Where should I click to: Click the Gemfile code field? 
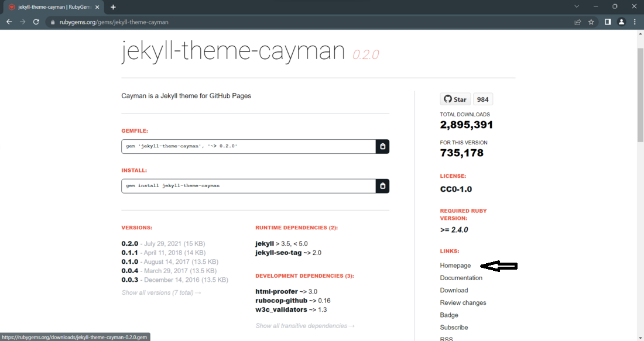point(248,146)
